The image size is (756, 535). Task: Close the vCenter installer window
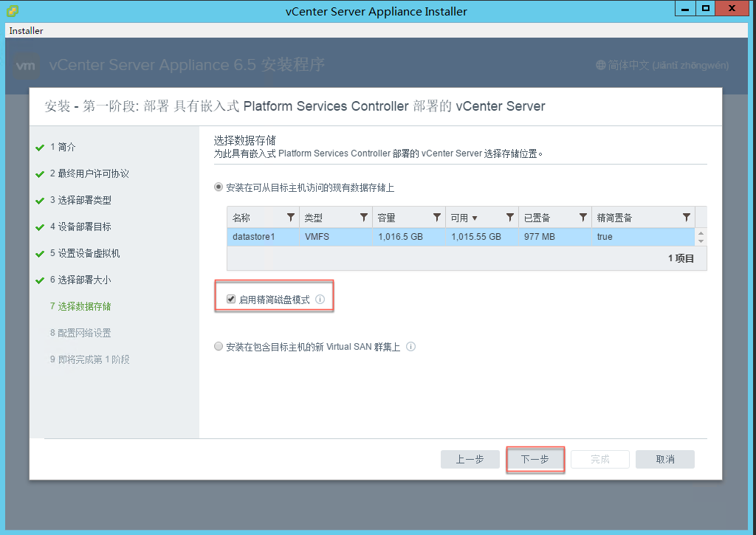(732, 8)
